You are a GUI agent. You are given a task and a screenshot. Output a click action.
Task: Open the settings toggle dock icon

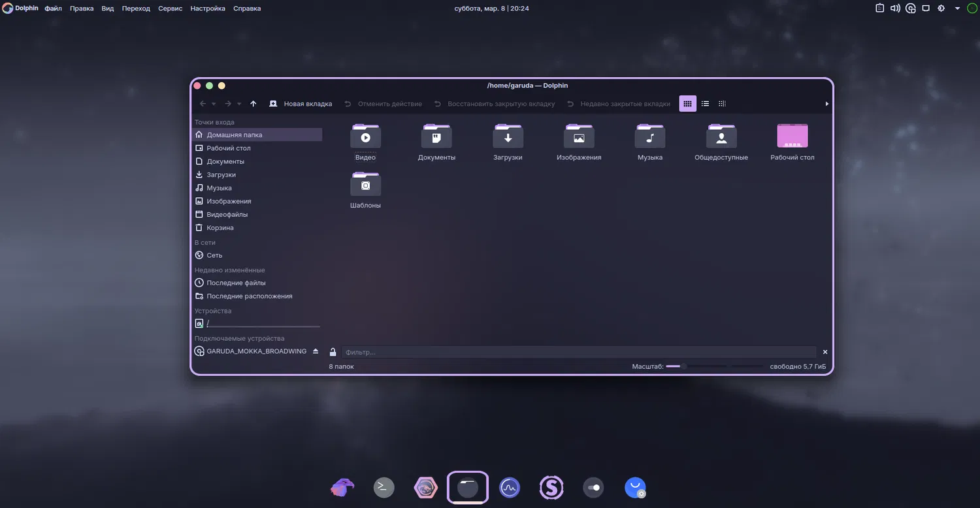pyautogui.click(x=593, y=487)
